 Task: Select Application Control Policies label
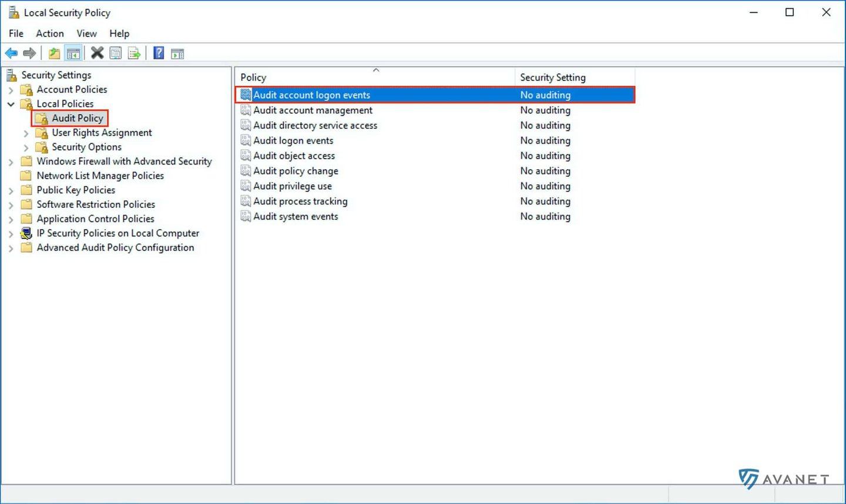coord(95,219)
